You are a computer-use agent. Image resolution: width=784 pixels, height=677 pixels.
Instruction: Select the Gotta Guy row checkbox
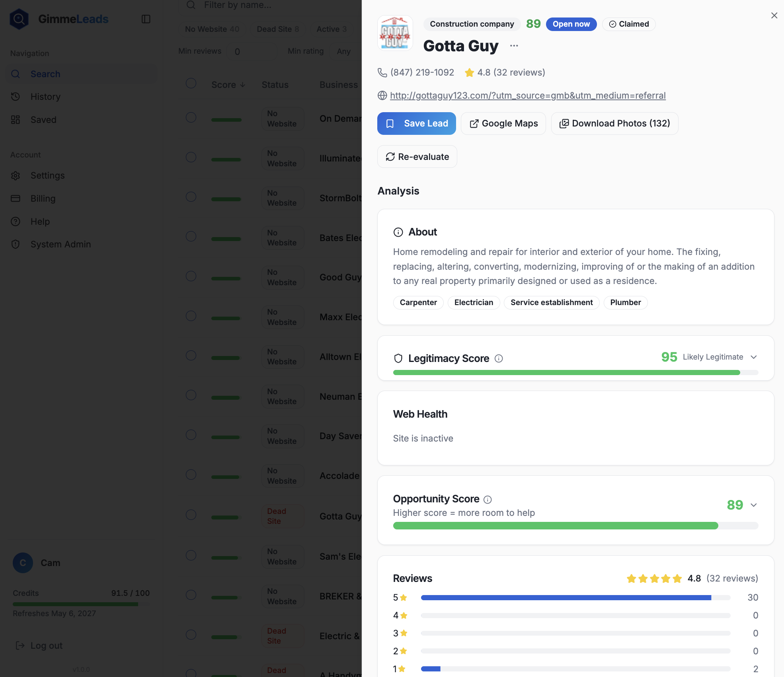tap(191, 515)
